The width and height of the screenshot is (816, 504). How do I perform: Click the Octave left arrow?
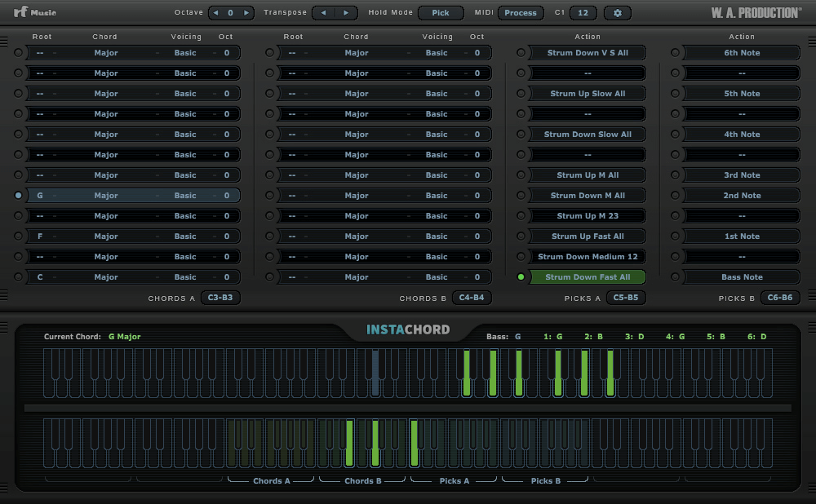[x=217, y=13]
